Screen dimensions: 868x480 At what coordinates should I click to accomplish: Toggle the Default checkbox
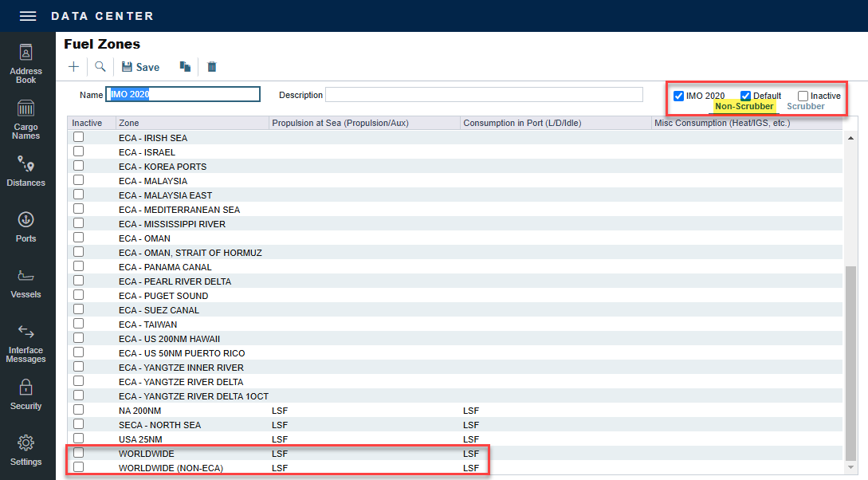point(746,96)
